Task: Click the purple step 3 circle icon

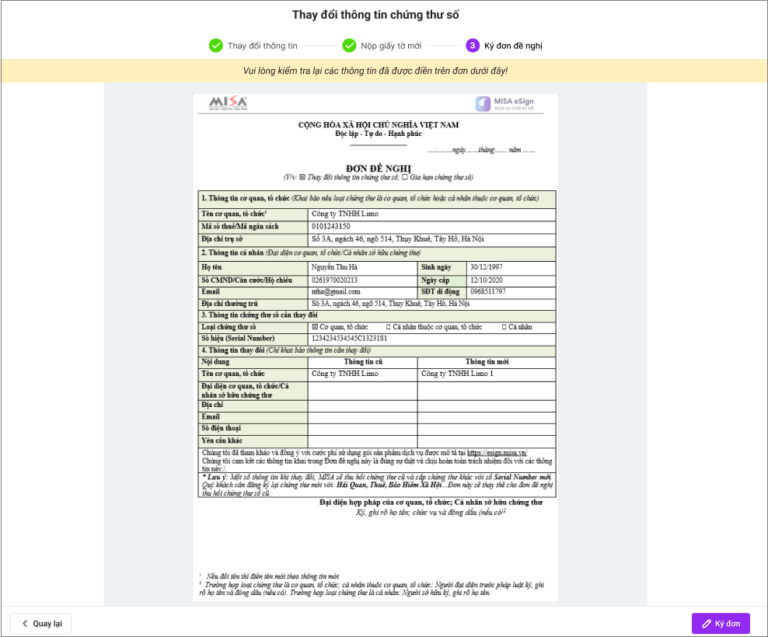Action: click(x=472, y=46)
